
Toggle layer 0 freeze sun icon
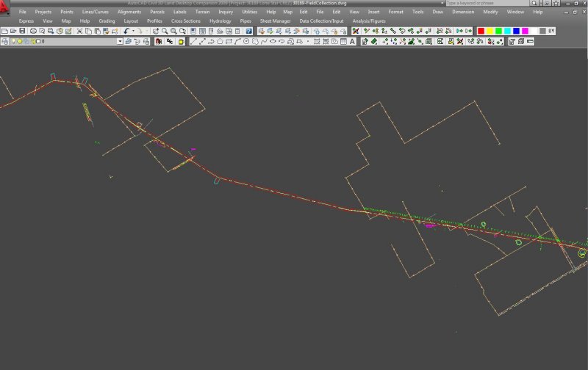20,42
